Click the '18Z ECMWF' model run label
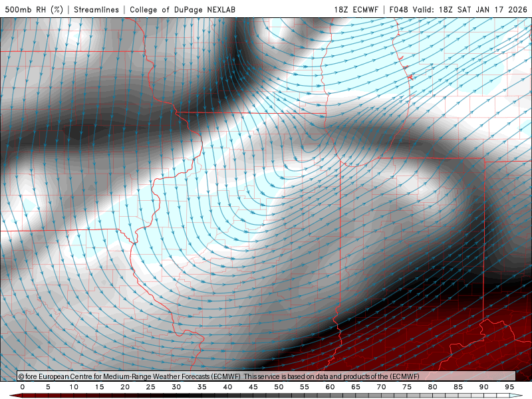The image size is (532, 399). coord(356,9)
